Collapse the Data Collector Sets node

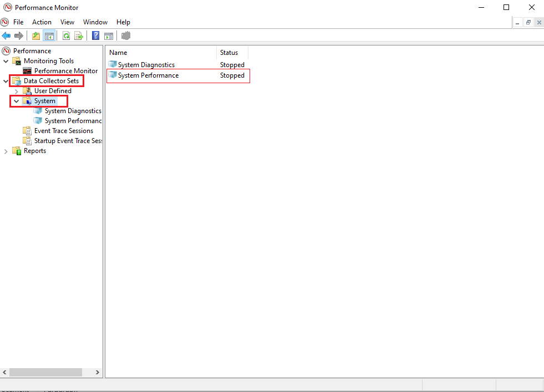(x=6, y=81)
